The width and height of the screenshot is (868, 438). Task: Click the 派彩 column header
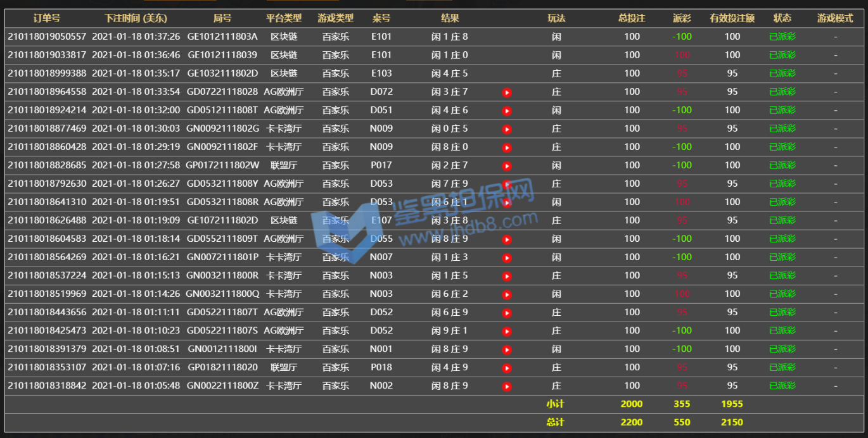point(682,18)
